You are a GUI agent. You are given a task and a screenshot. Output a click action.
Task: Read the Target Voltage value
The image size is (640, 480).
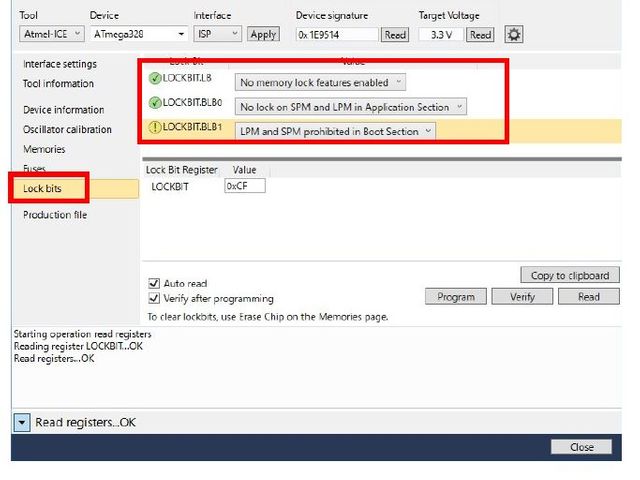point(481,34)
